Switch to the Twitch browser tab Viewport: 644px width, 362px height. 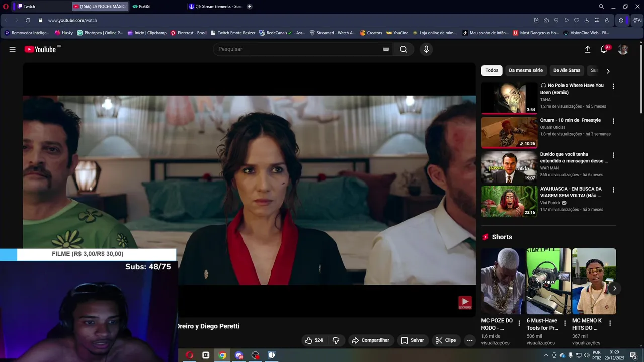click(42, 7)
